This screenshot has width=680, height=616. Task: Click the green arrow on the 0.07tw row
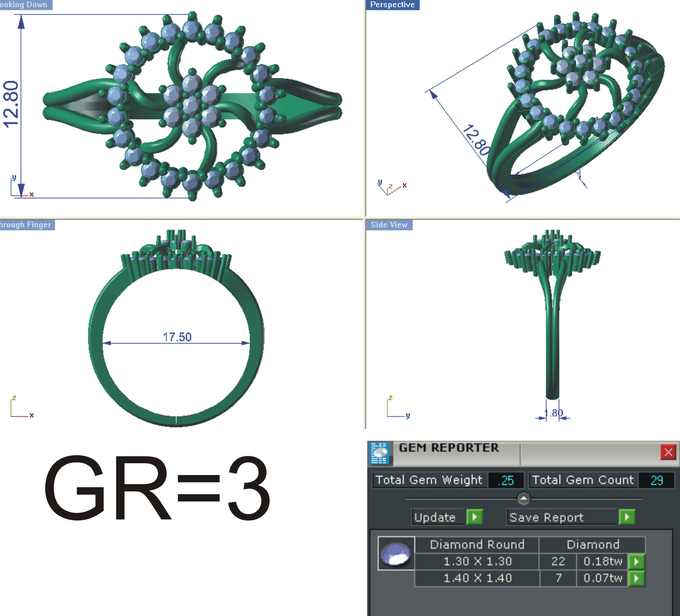click(x=638, y=578)
